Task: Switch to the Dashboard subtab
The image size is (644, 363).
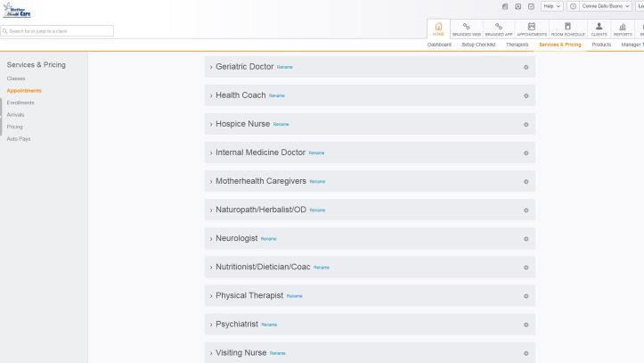Action: click(x=439, y=45)
